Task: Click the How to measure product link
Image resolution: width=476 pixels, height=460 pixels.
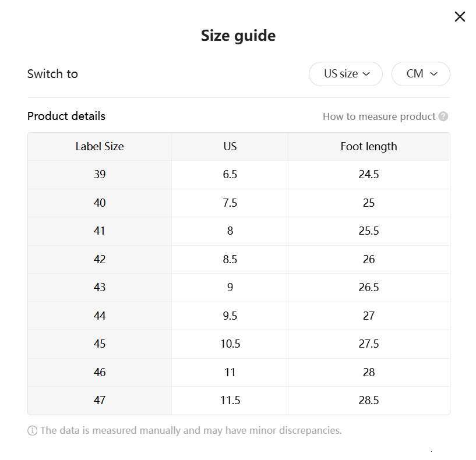Action: [379, 116]
